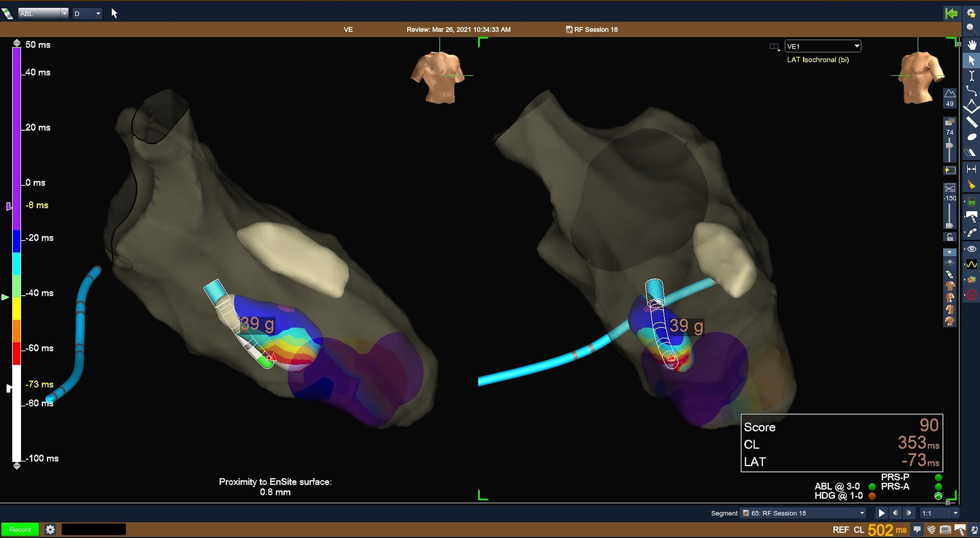Viewport: 980px width, 538px height.
Task: Click the mountain terrain icon above 49
Action: [949, 93]
